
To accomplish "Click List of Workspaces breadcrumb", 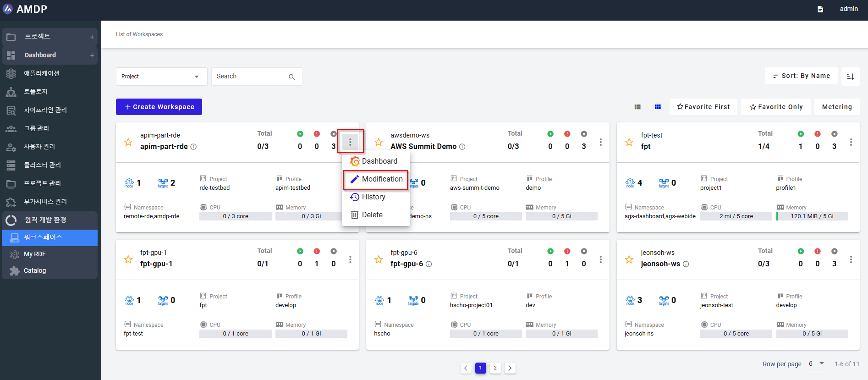I will 139,34.
